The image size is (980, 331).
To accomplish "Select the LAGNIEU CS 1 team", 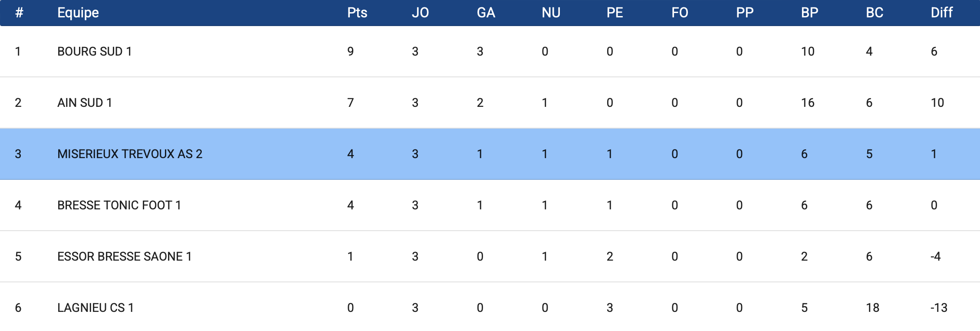I will (x=95, y=308).
